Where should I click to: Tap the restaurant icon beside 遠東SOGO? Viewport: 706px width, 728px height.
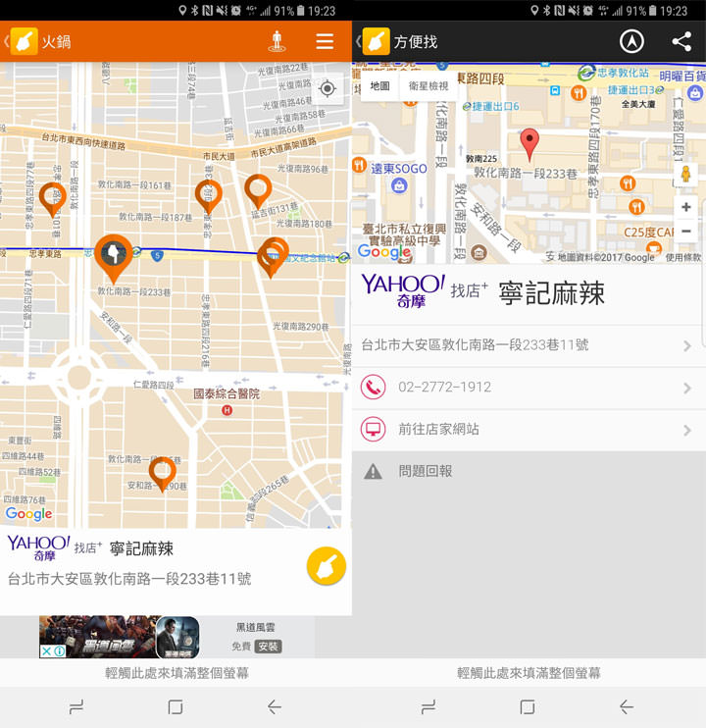coord(359,165)
